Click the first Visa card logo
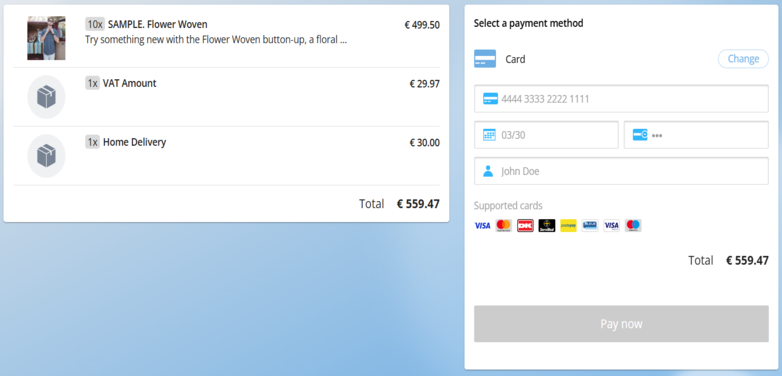 click(482, 226)
